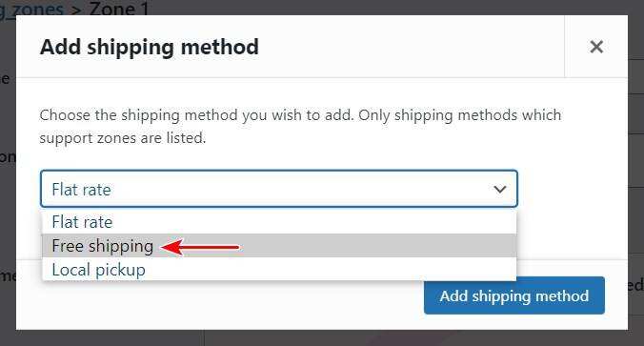644x346 pixels.
Task: Click the Add shipping method dialog heading
Action: (150, 47)
